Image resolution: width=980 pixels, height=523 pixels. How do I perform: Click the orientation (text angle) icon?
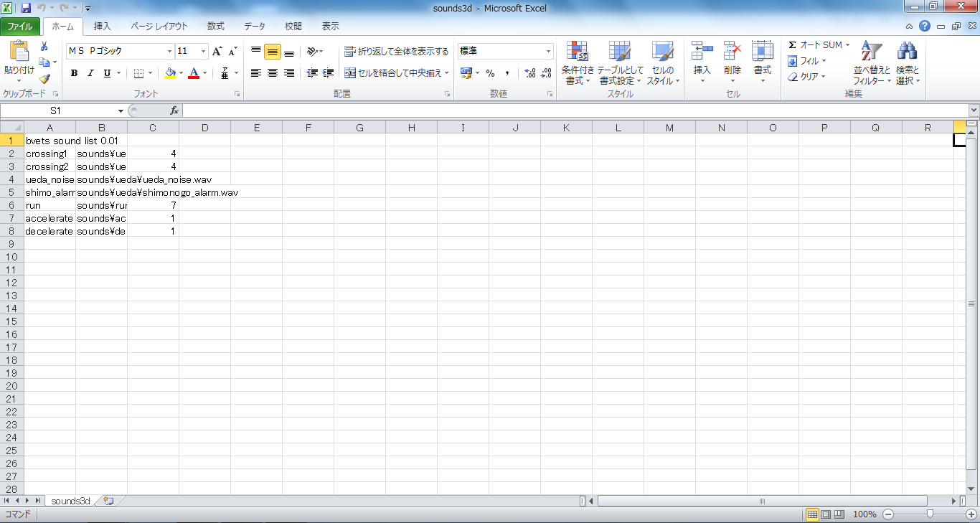(x=311, y=51)
